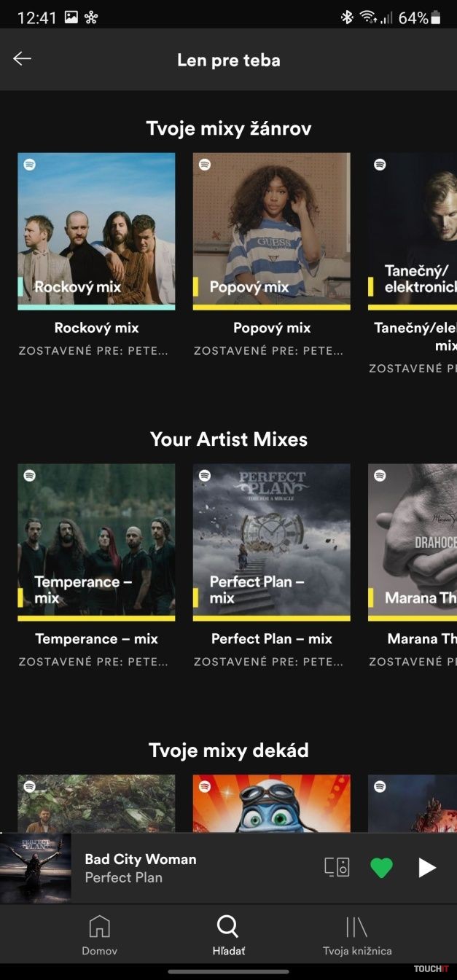Image resolution: width=457 pixels, height=980 pixels.
Task: Tap the Bluetooth icon in the status bar
Action: [x=347, y=17]
